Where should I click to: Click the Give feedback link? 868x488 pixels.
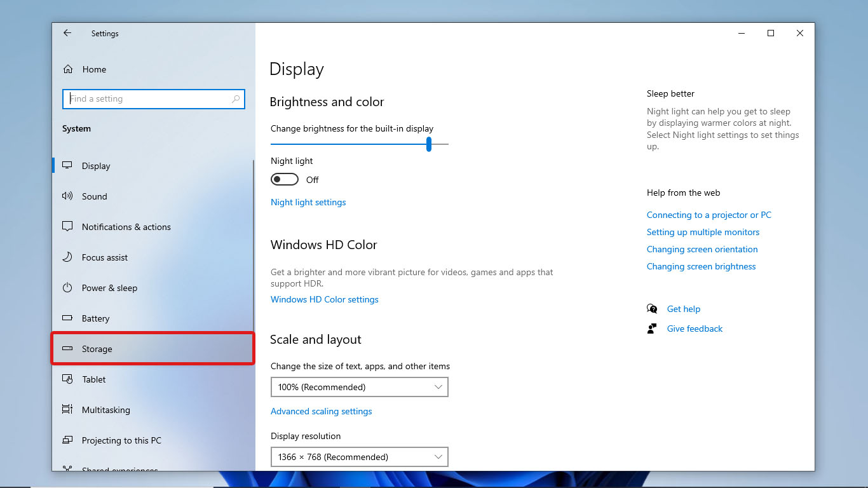point(695,329)
